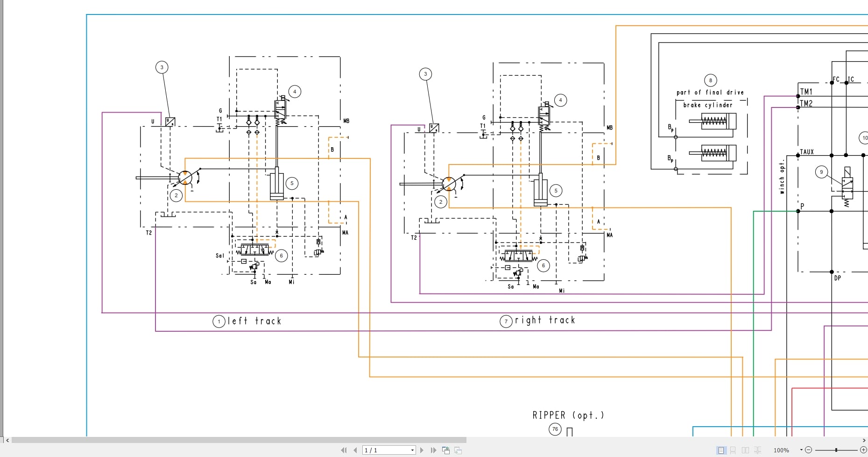The width and height of the screenshot is (868, 457).
Task: Click the 100% zoom level label
Action: click(x=781, y=450)
